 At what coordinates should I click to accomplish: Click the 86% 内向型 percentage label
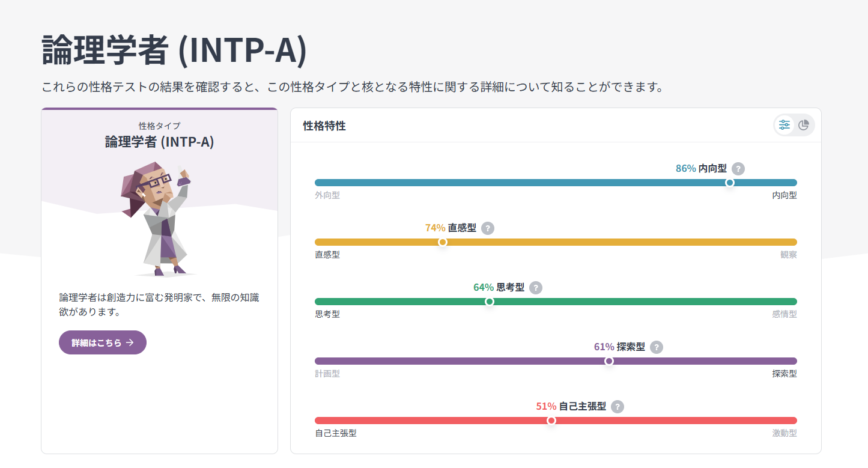pyautogui.click(x=701, y=169)
